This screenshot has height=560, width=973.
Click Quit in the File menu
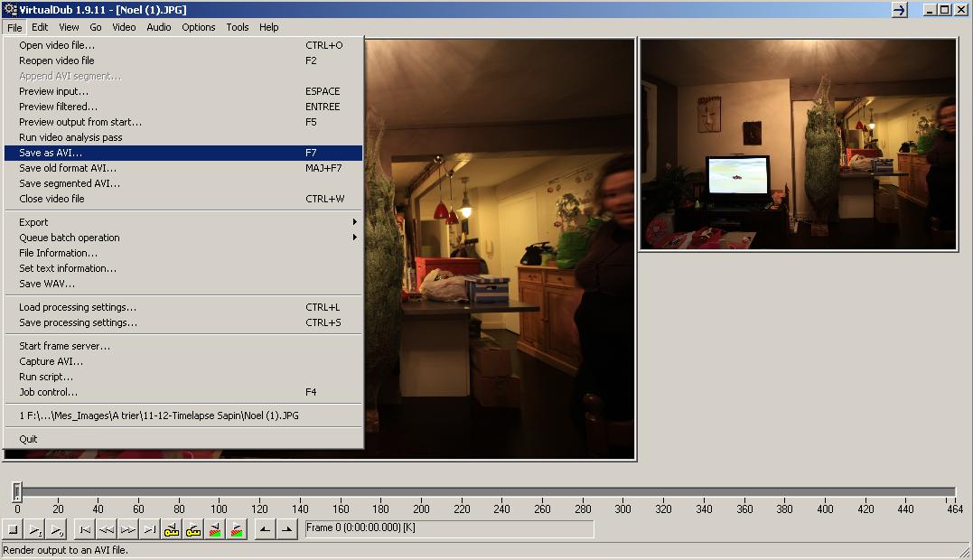pos(183,439)
